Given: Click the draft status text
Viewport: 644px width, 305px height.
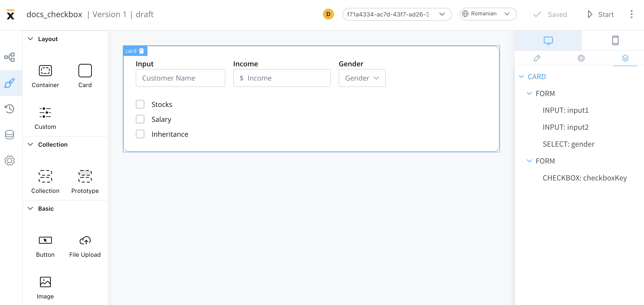Looking at the screenshot, I should point(145,14).
